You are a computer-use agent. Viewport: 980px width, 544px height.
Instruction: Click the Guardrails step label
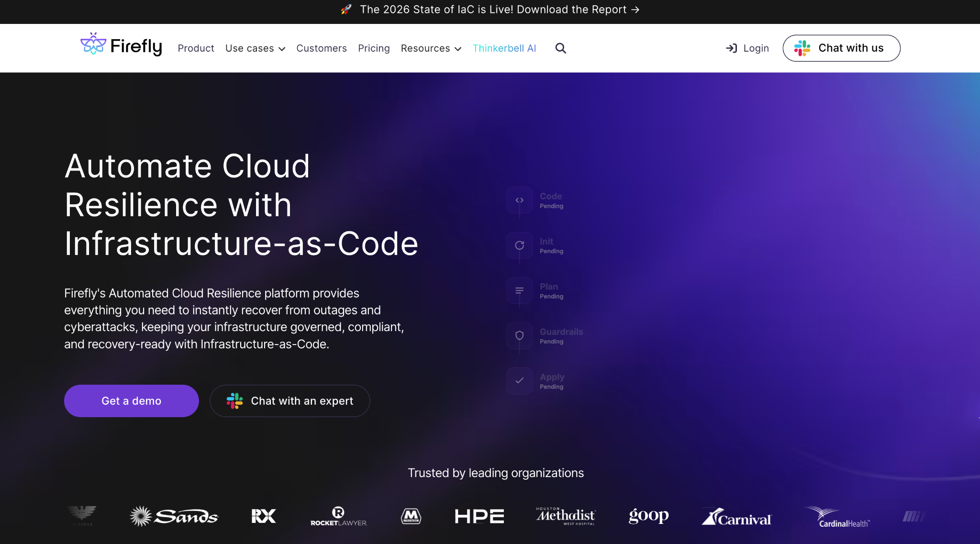click(x=561, y=332)
